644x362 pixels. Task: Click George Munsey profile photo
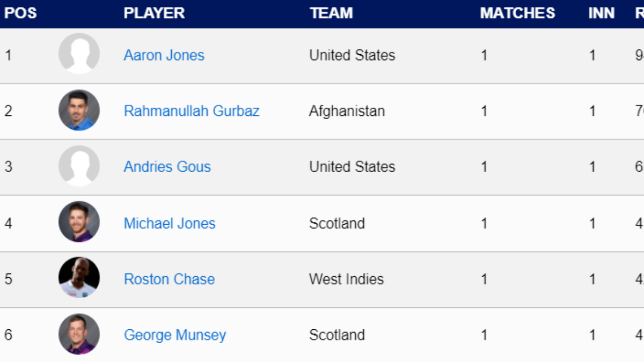pos(79,334)
